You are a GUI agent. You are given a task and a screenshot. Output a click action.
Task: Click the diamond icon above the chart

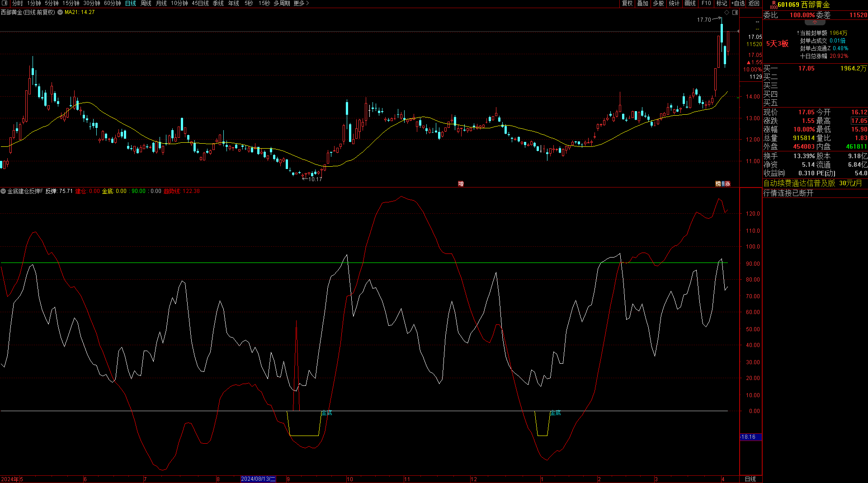[727, 13]
